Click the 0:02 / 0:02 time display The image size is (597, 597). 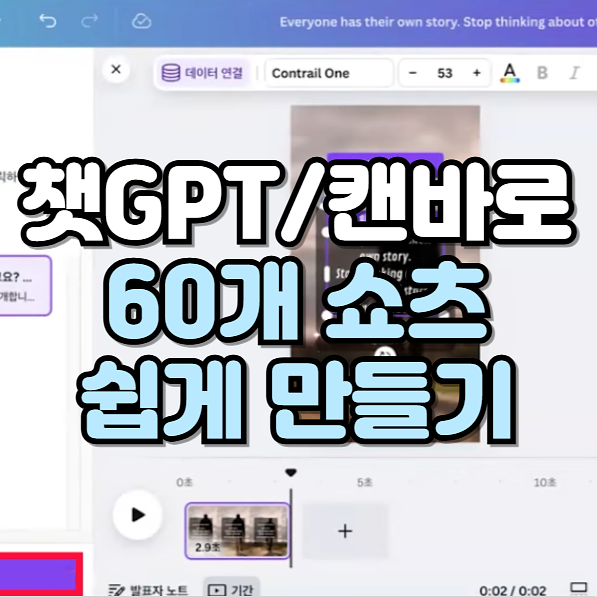[x=512, y=591]
